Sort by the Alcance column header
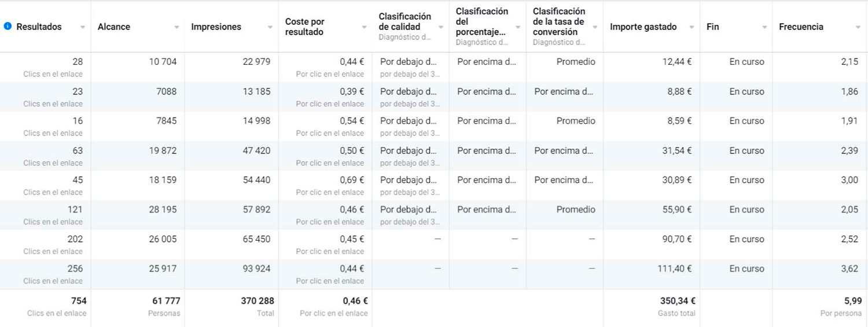 coord(114,27)
